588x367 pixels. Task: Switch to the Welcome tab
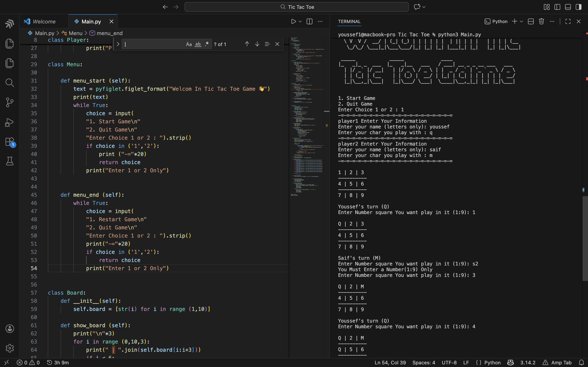[44, 22]
